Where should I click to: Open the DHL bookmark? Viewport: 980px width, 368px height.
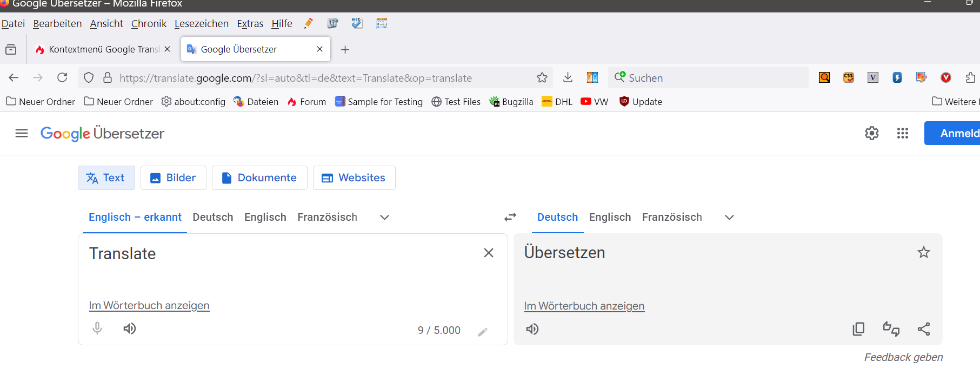[x=557, y=101]
